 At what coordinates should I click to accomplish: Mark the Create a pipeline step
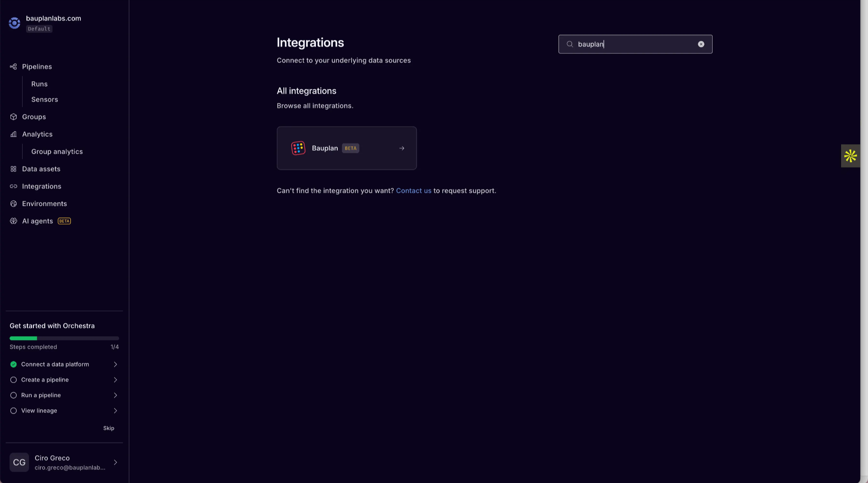pos(13,380)
